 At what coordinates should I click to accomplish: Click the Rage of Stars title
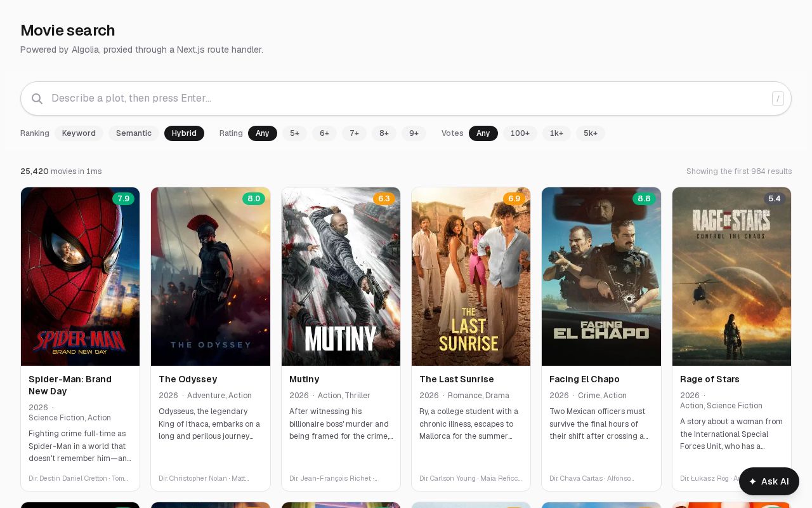pyautogui.click(x=710, y=379)
